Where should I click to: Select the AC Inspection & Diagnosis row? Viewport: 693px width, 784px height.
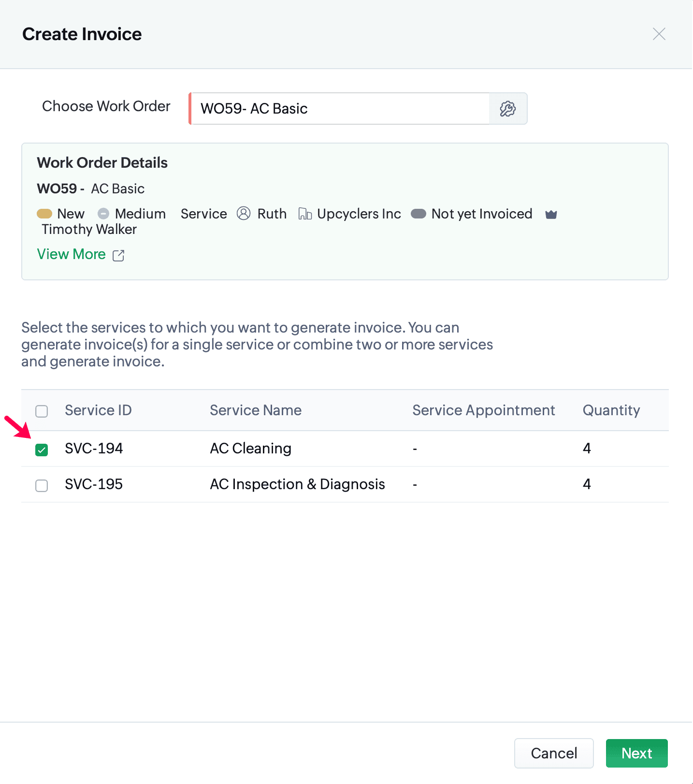click(297, 484)
